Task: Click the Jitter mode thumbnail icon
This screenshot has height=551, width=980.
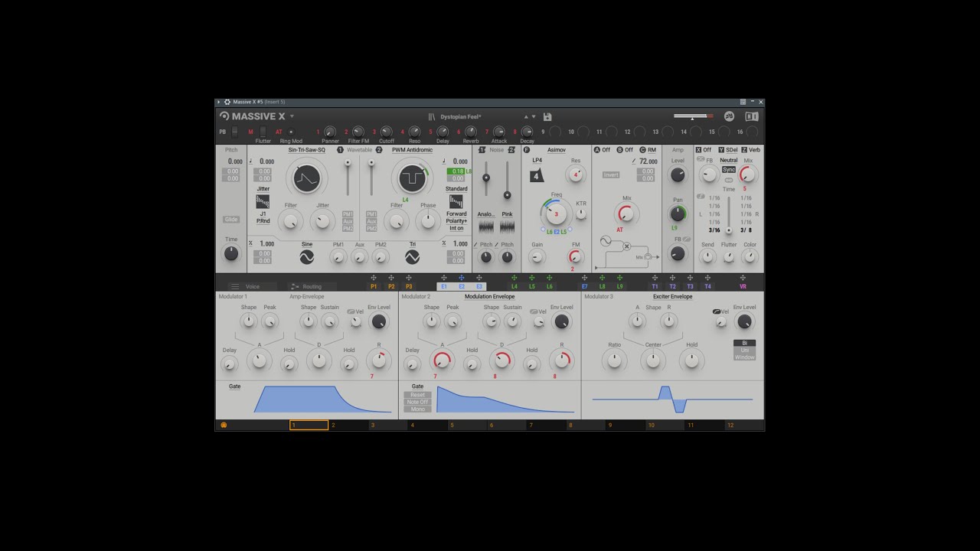Action: tap(263, 202)
